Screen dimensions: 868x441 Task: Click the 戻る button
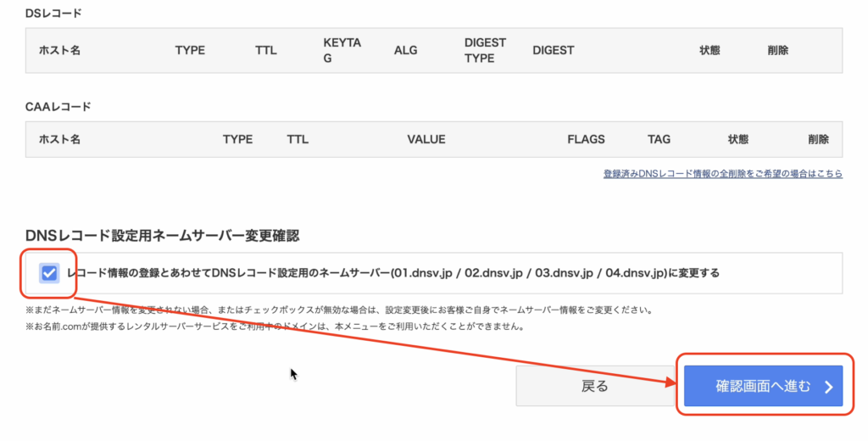pos(594,387)
